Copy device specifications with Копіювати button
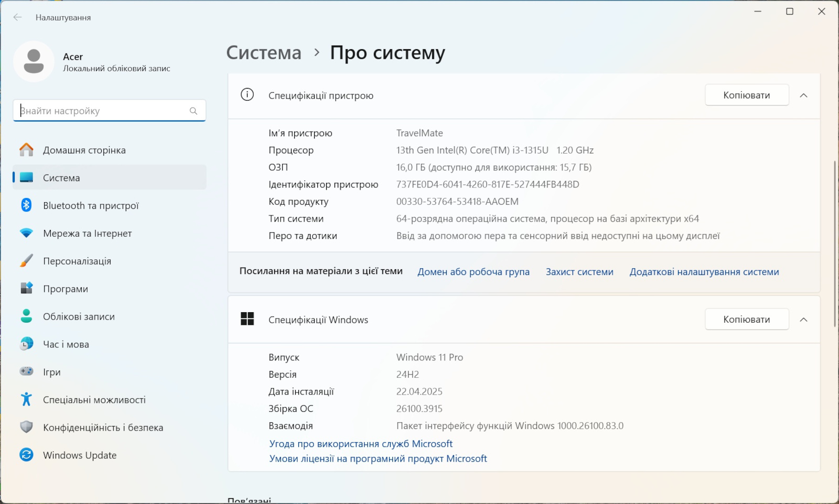This screenshot has height=504, width=839. tap(747, 95)
